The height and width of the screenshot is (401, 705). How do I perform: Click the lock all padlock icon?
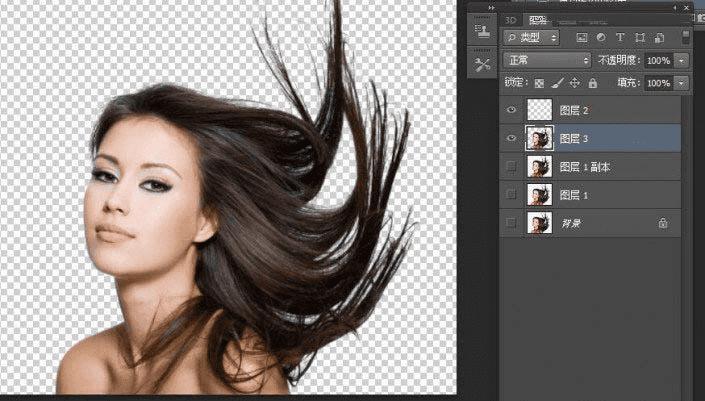click(x=593, y=83)
